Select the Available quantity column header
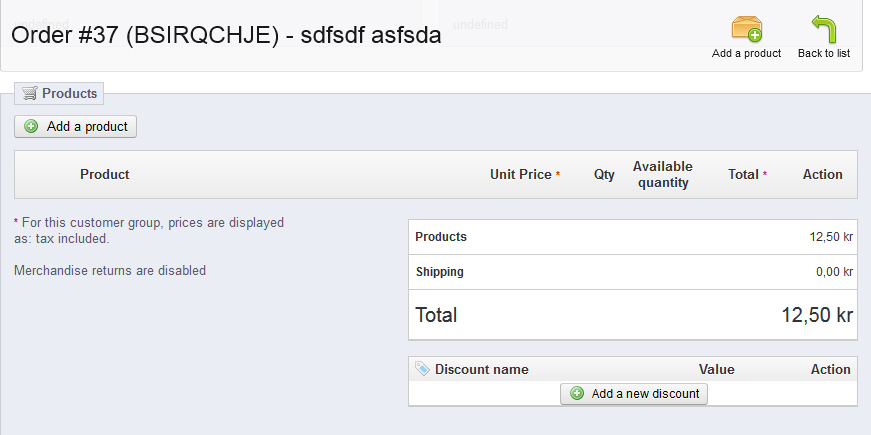 coord(662,174)
